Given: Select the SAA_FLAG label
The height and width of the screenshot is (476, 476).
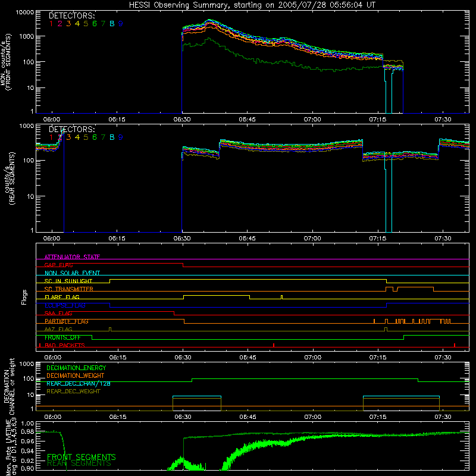Looking at the screenshot, I should (x=58, y=313).
